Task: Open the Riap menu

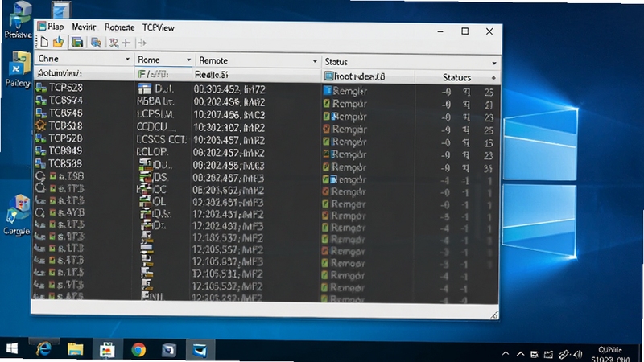Action: click(x=56, y=27)
